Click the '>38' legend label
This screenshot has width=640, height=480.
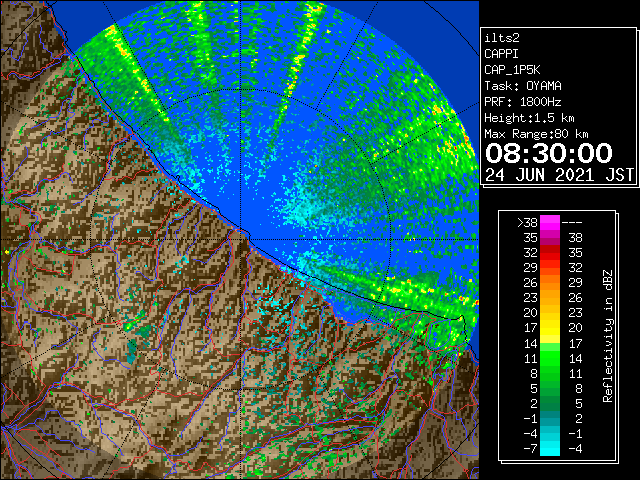527,223
